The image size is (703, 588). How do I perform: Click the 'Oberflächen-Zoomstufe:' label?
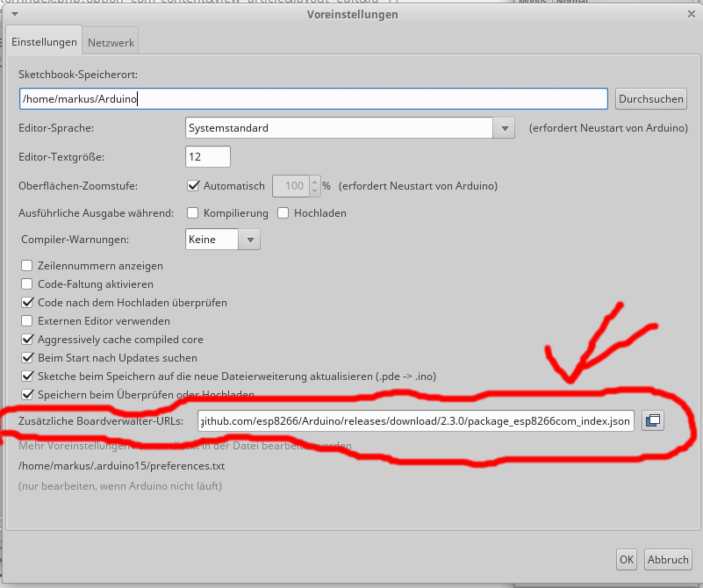[x=78, y=186]
